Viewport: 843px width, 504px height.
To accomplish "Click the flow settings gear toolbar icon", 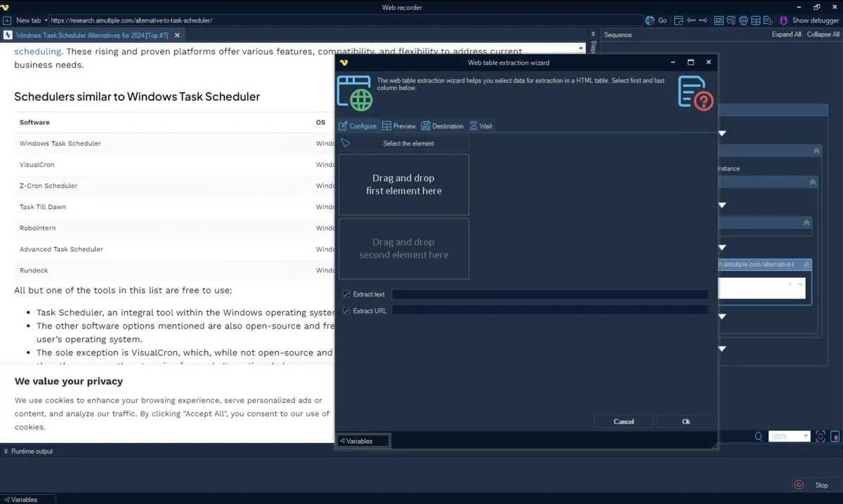I will (731, 20).
